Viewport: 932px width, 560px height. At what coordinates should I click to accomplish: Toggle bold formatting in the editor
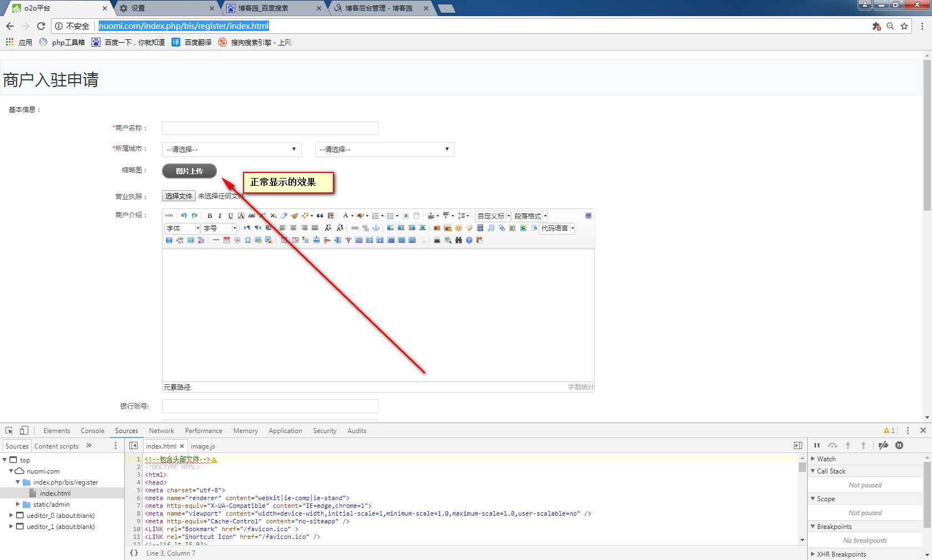210,216
